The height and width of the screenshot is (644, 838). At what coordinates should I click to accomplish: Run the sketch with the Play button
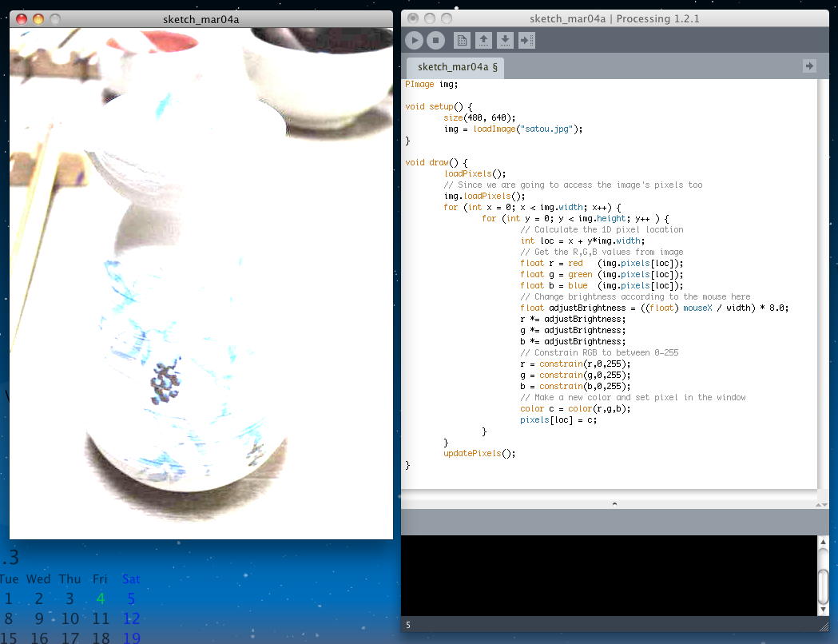(x=414, y=40)
